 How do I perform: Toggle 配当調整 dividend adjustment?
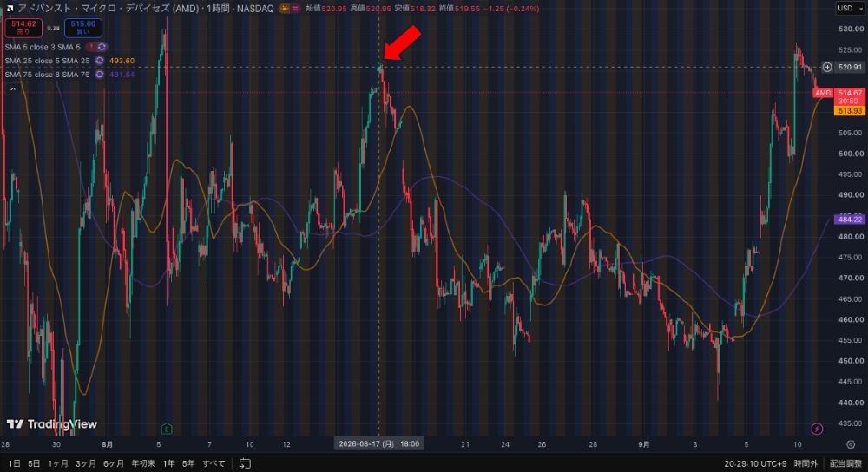click(845, 463)
